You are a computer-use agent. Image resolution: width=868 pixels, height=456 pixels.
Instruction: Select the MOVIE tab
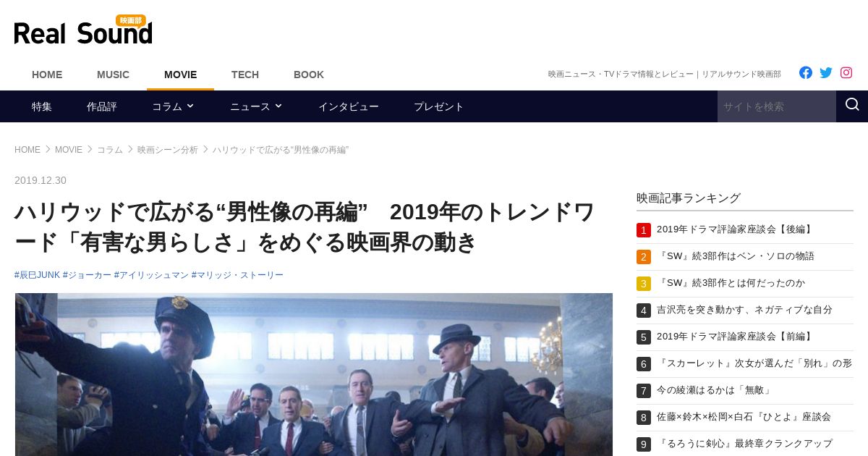(x=180, y=75)
